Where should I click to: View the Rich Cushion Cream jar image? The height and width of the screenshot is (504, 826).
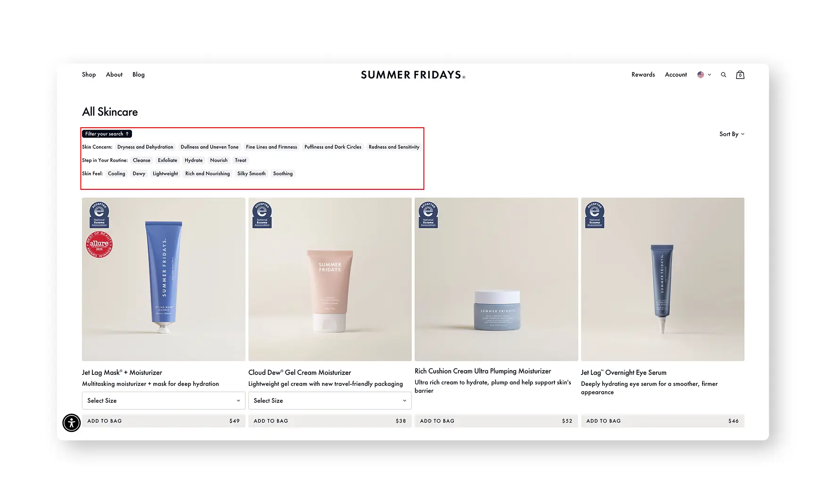click(x=496, y=279)
